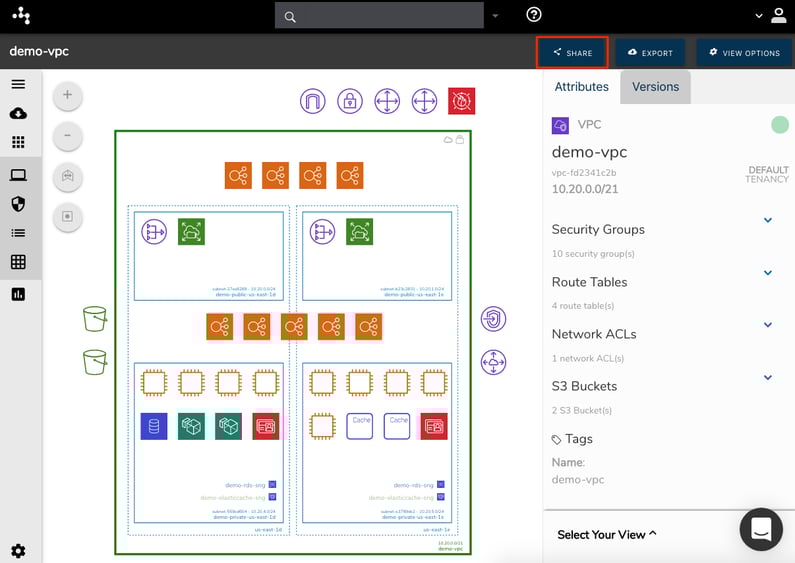The height and width of the screenshot is (563, 795).
Task: Click the vpc-fd2341c2b ID text
Action: 584,173
